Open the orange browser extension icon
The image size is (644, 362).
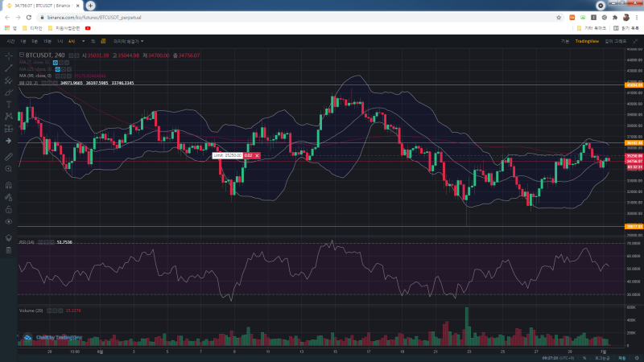(x=572, y=17)
